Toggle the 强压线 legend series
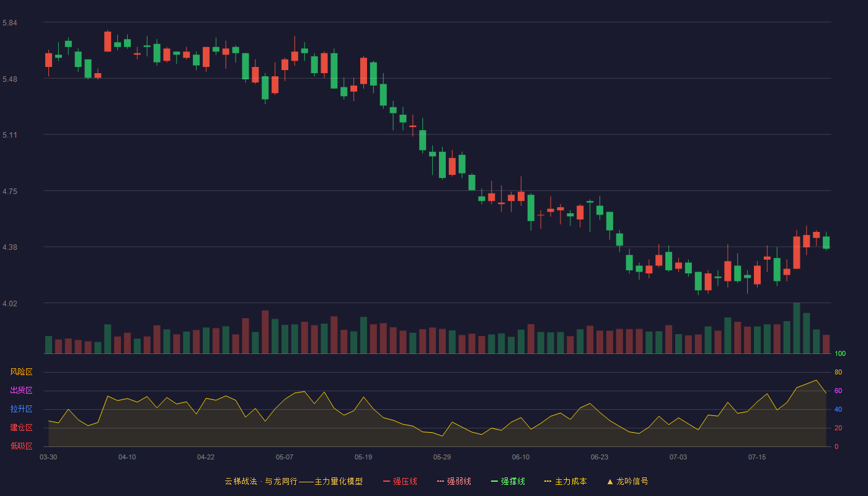Image resolution: width=868 pixels, height=496 pixels. tap(400, 481)
